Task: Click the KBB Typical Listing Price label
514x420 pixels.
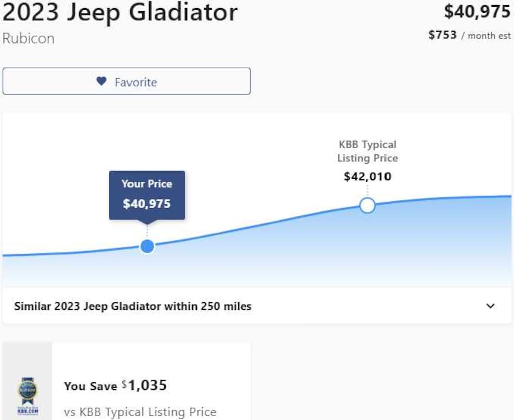Action: (x=367, y=151)
